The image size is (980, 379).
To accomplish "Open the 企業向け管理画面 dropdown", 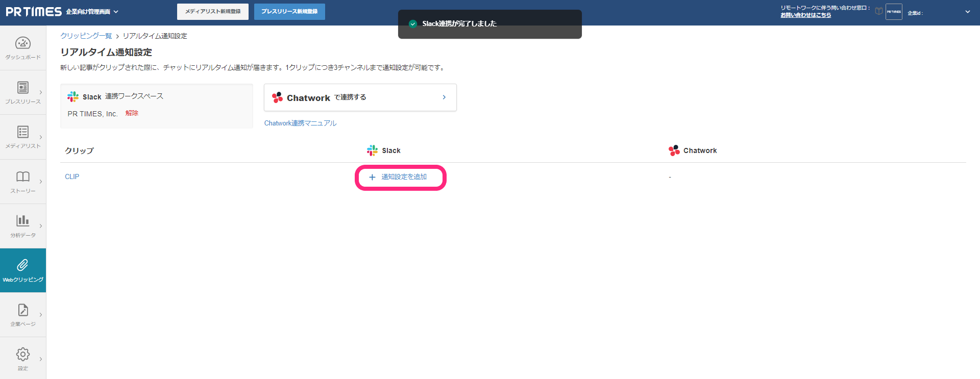I will click(92, 12).
